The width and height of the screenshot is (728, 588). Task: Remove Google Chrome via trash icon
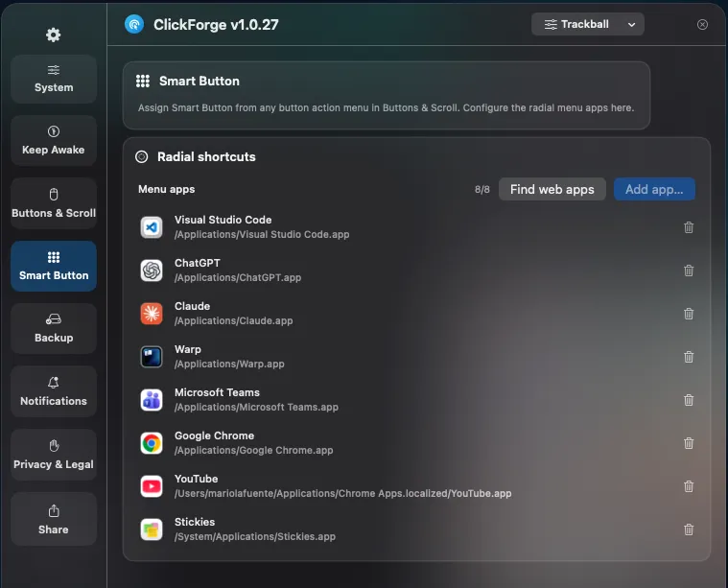pos(689,443)
